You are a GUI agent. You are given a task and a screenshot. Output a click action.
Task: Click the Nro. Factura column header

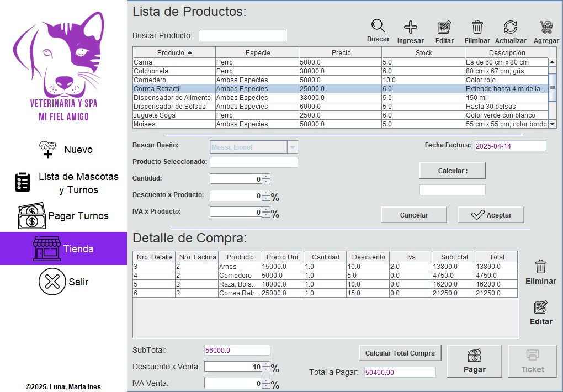tap(197, 257)
